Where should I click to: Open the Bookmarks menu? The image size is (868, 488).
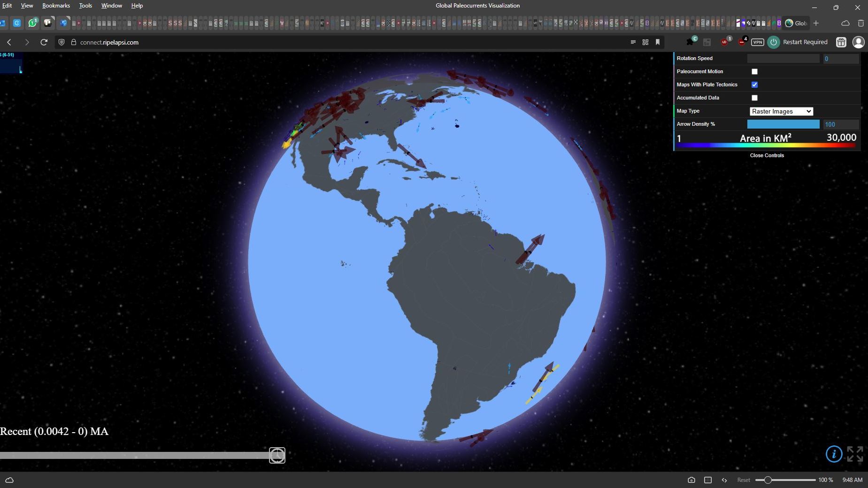click(x=56, y=6)
